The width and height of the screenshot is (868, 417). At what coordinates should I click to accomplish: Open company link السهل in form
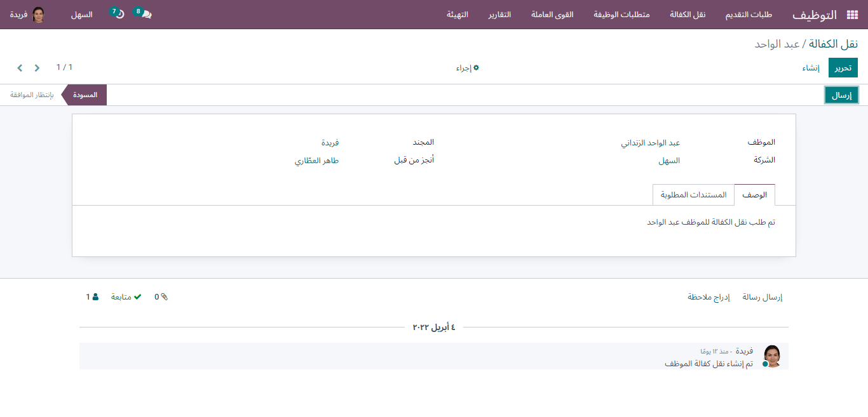point(669,161)
